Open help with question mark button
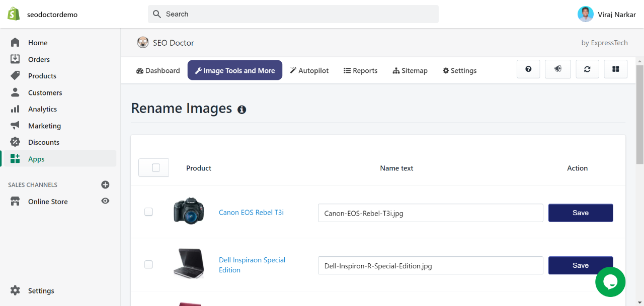 click(528, 69)
